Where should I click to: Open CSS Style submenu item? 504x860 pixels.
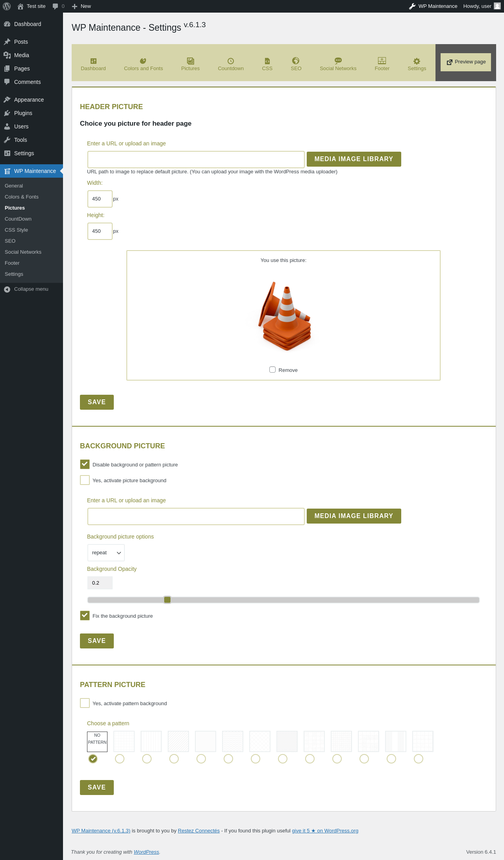tap(17, 230)
